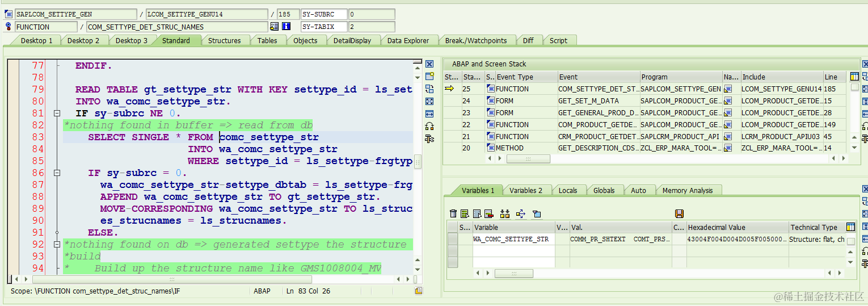Close the source code tool via its close icon
868x306 pixels.
429,64
